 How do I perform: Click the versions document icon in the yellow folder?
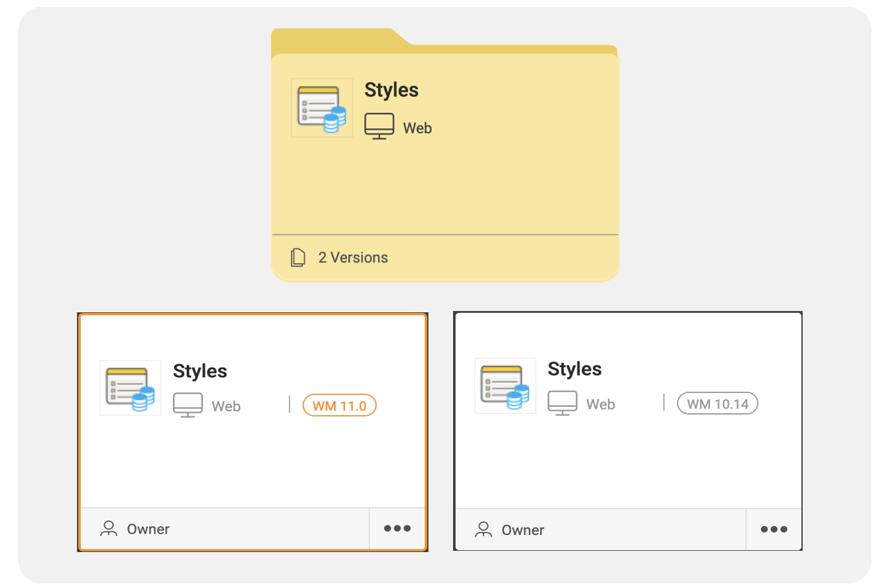pos(299,257)
